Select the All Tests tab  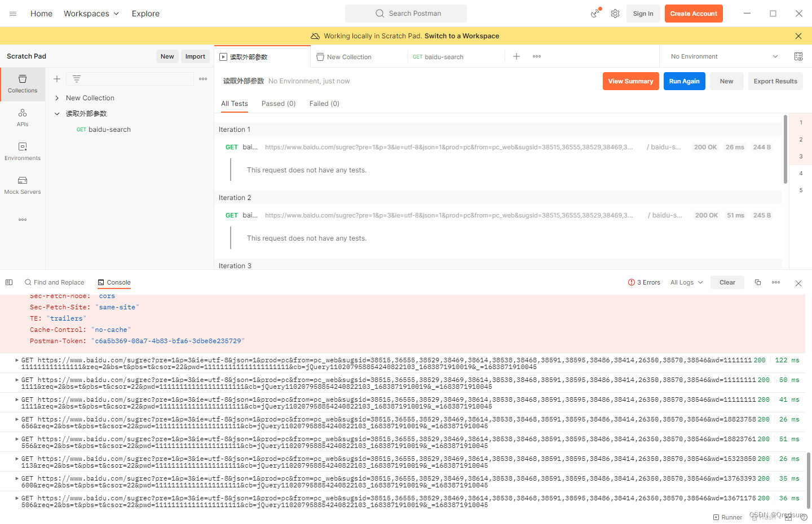click(x=234, y=104)
